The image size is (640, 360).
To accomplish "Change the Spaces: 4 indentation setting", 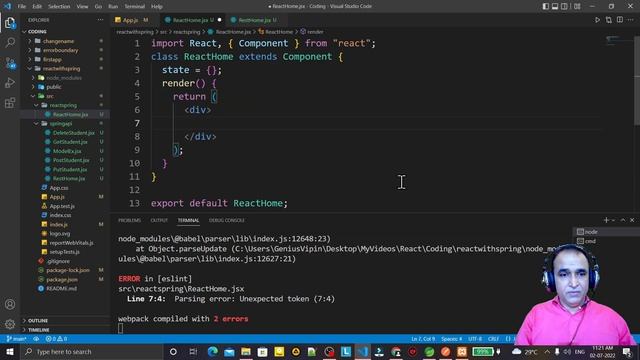I will pos(451,339).
